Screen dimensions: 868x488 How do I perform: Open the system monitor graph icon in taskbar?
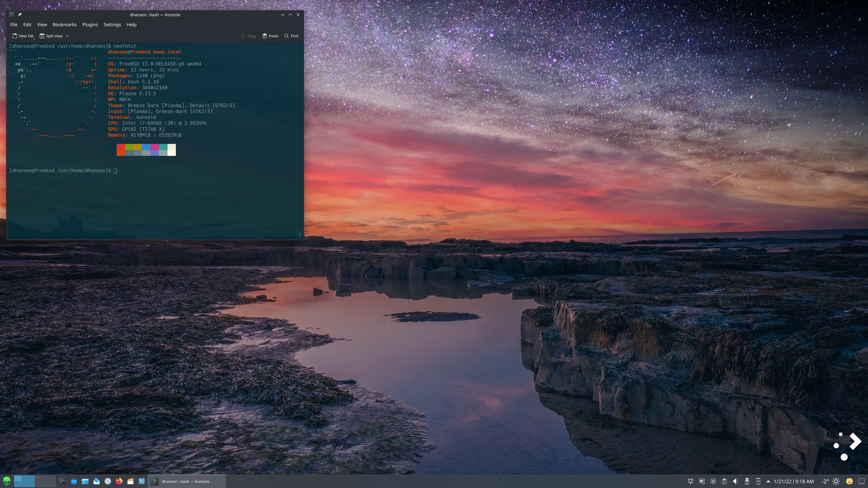pos(142,481)
